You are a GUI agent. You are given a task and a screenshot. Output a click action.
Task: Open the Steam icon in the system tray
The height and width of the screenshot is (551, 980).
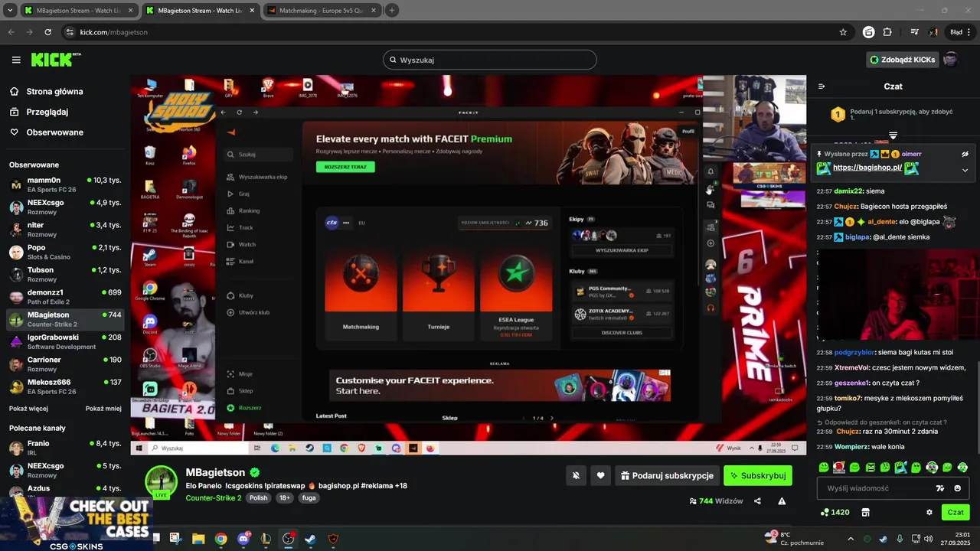[x=883, y=539]
